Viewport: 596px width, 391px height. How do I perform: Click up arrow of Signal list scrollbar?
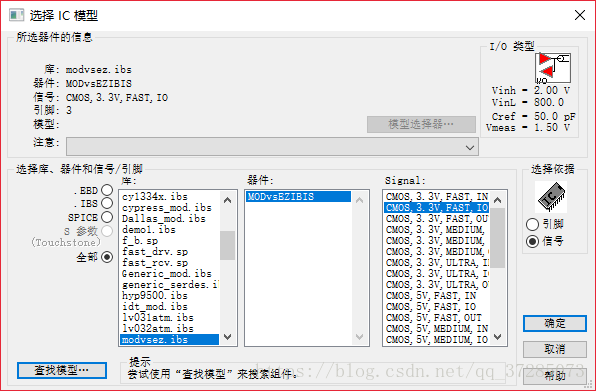(x=497, y=200)
